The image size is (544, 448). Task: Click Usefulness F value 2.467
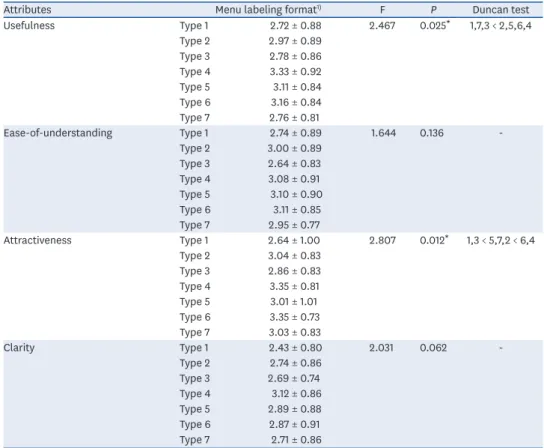(382, 25)
